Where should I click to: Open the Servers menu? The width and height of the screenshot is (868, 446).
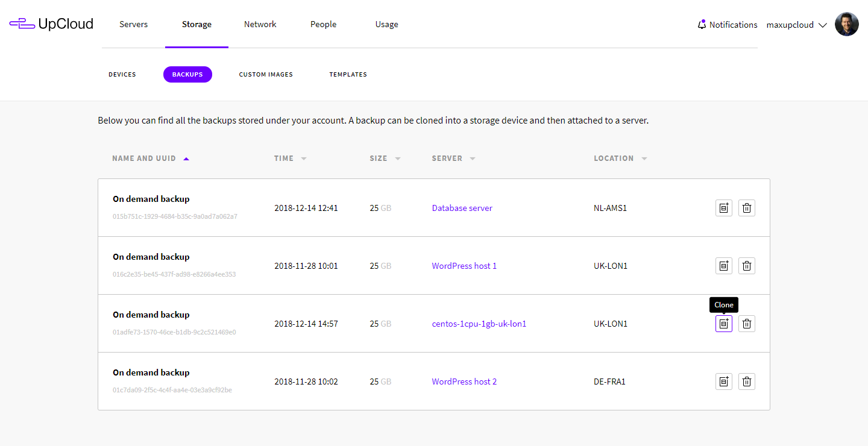pos(134,25)
